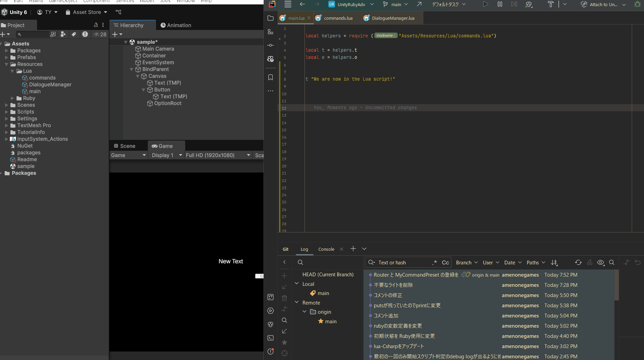Refresh the Git log
Screen dimensions: 644x360
pos(578,262)
